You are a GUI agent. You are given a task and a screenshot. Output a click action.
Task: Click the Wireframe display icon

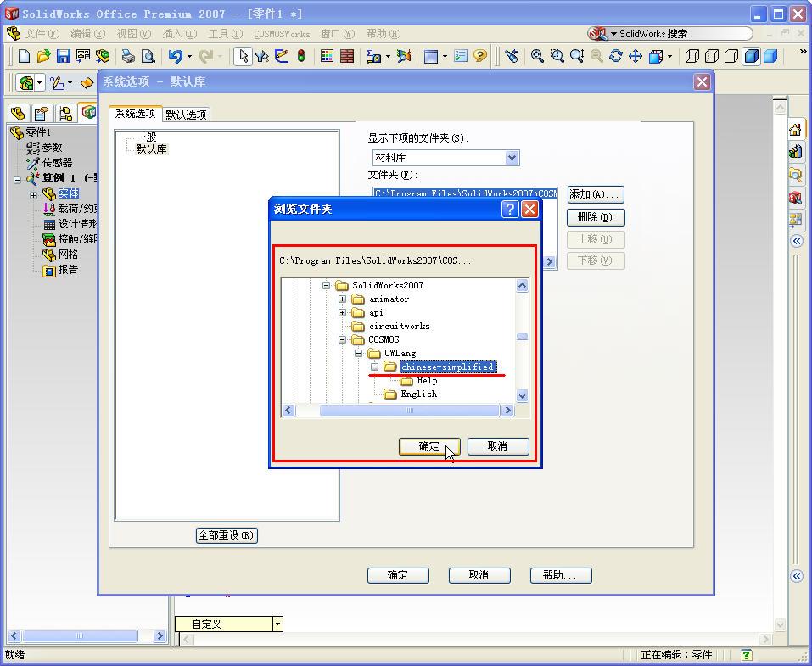[x=692, y=56]
